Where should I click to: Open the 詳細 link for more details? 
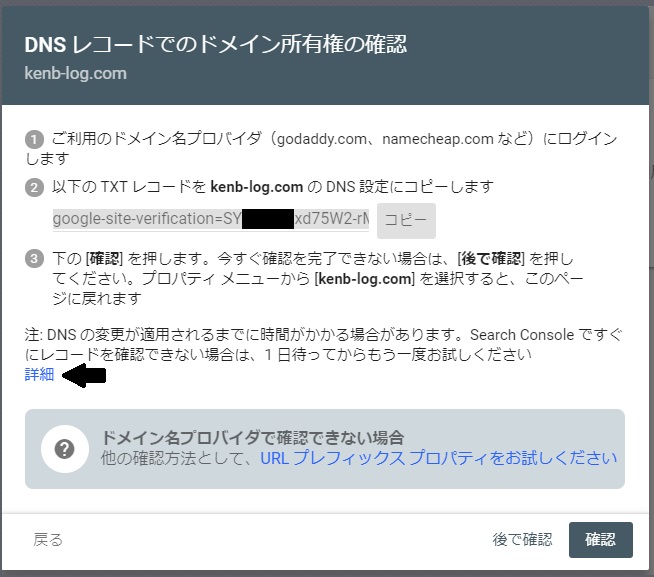click(x=39, y=374)
